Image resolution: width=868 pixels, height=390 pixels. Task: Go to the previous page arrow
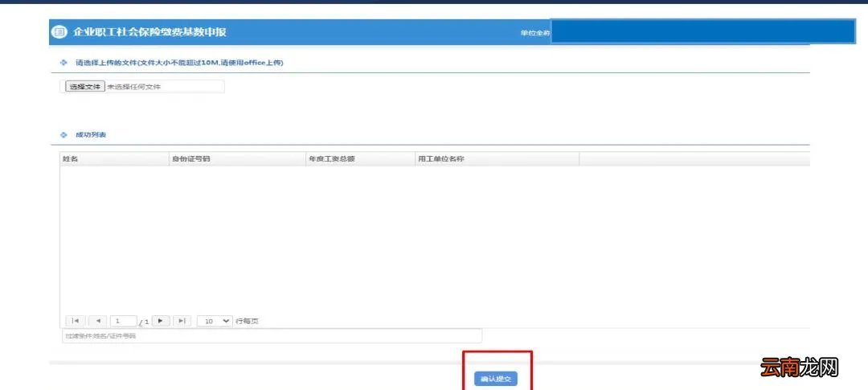coord(98,321)
